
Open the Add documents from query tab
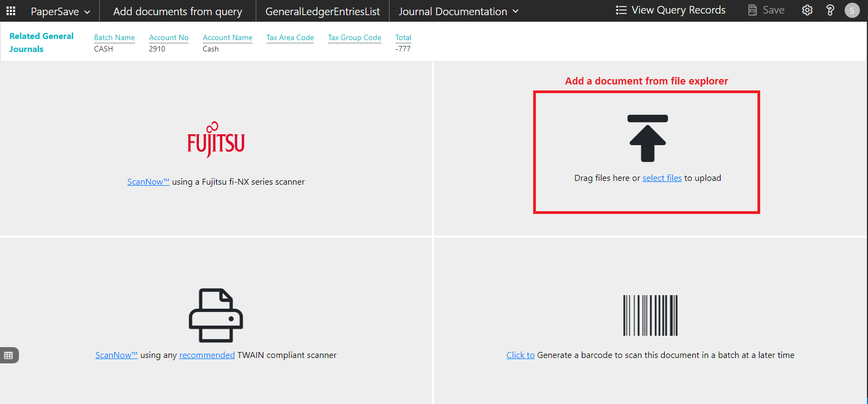(x=177, y=11)
